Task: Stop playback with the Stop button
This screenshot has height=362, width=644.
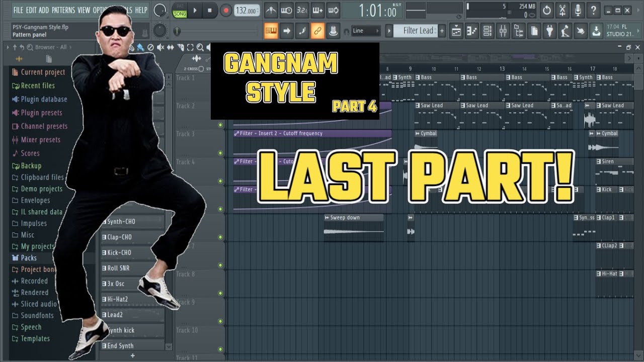Action: 210,10
